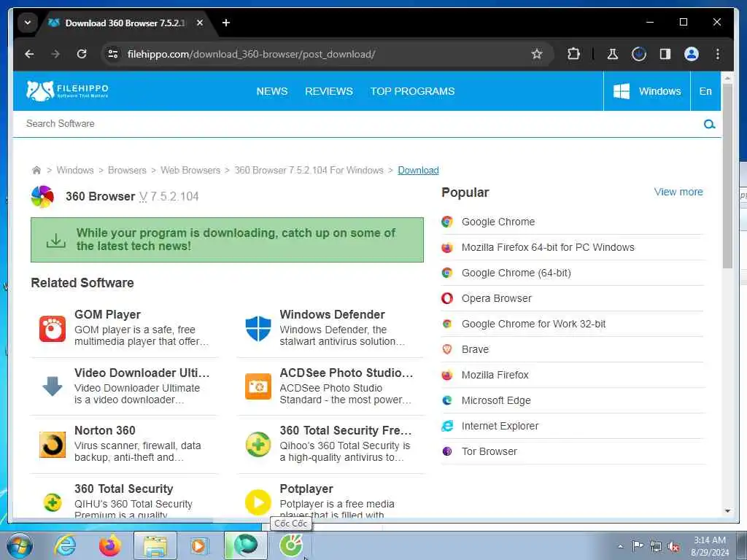This screenshot has height=560, width=747.
Task: Open the Windows Start button
Action: click(x=19, y=545)
